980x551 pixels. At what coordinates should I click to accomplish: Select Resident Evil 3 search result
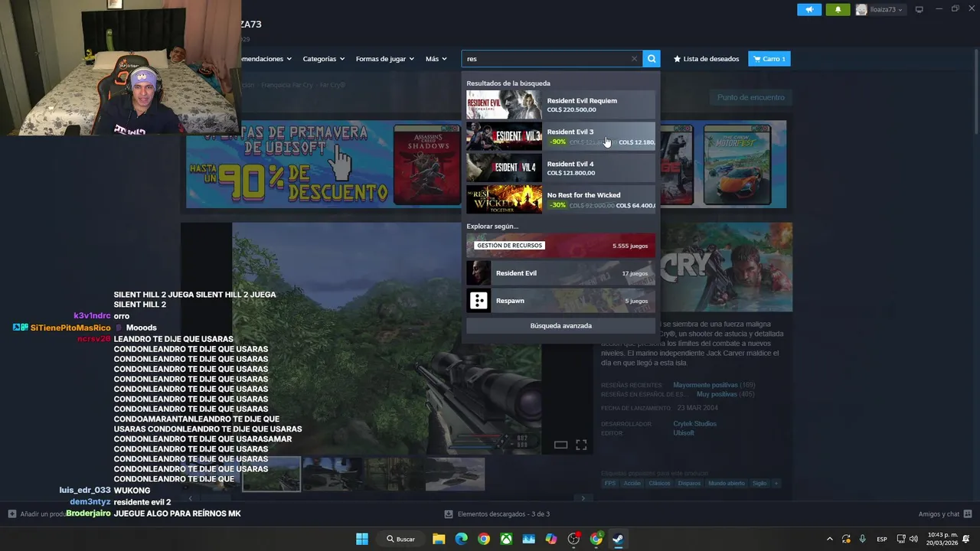click(560, 136)
